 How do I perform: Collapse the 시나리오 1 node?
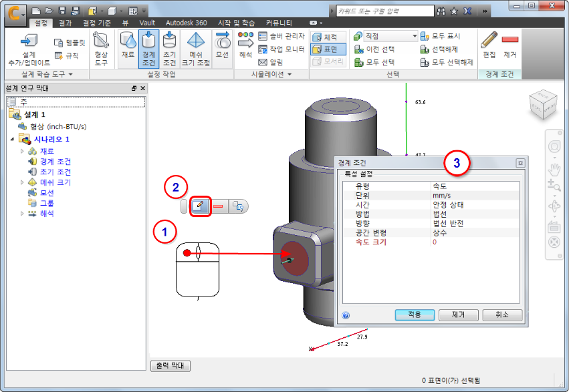point(13,139)
